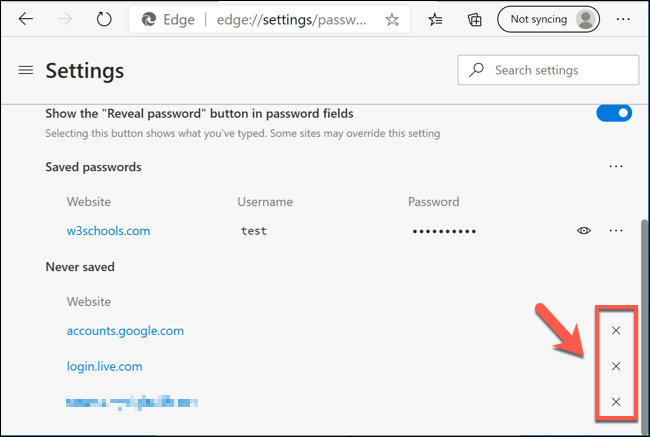The height and width of the screenshot is (437, 650).
Task: Open the accounts.google.com link
Action: click(125, 331)
